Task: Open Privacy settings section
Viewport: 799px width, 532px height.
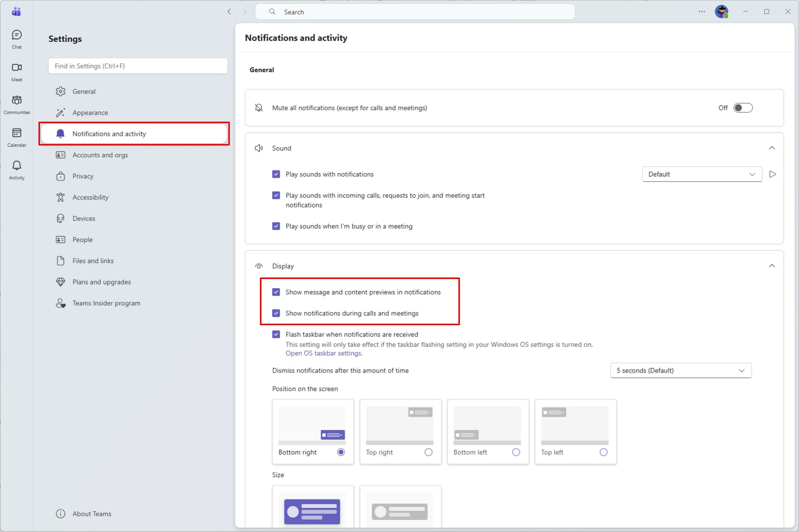Action: (x=83, y=176)
